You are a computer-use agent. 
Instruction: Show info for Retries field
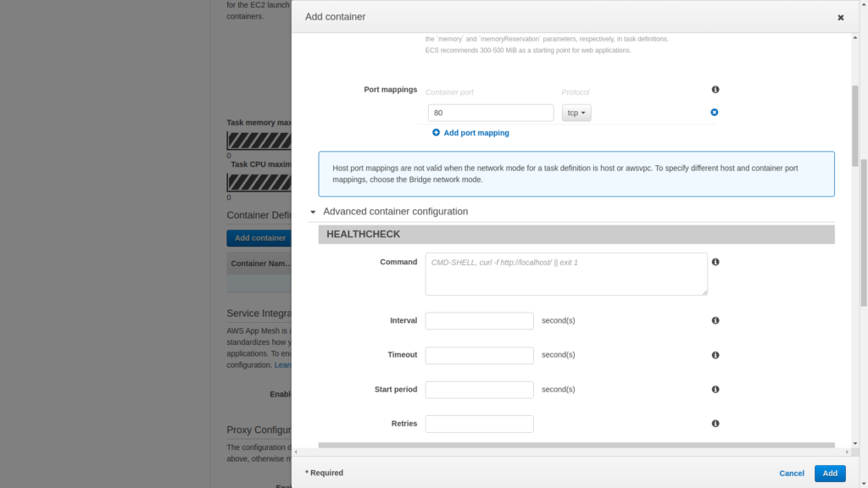(x=715, y=424)
